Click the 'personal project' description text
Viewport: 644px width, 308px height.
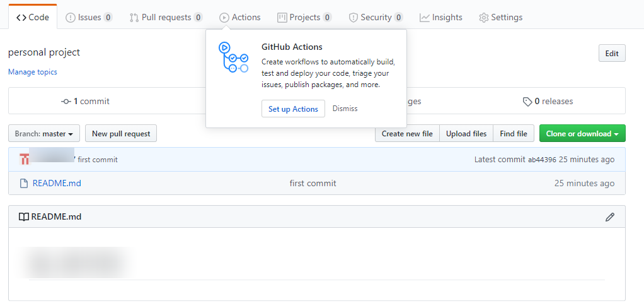[x=44, y=52]
